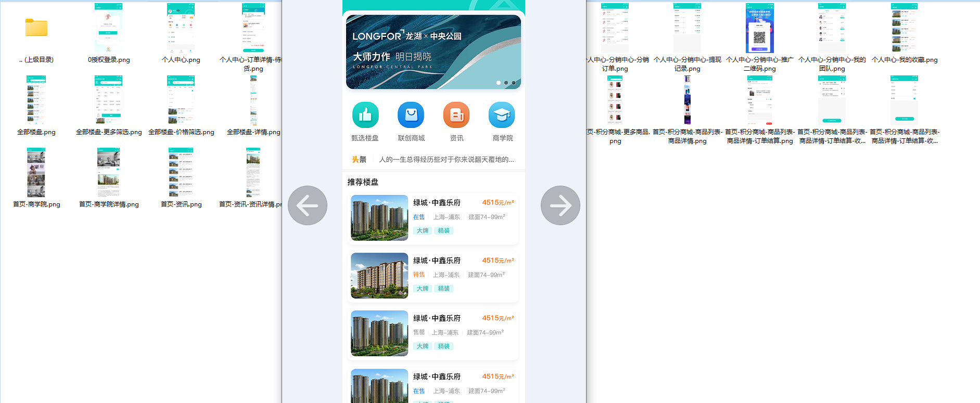980x403 pixels.
Task: Click the 头条 headline label
Action: [x=359, y=160]
